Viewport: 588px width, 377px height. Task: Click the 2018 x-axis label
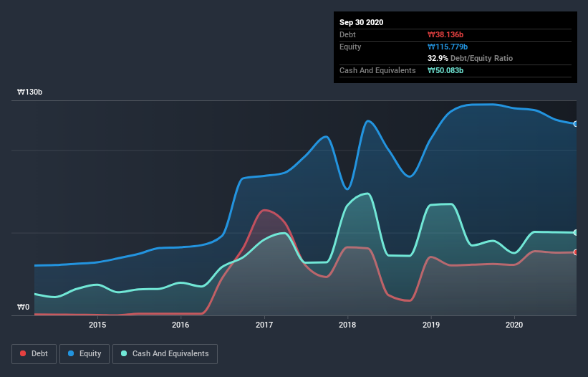click(347, 325)
